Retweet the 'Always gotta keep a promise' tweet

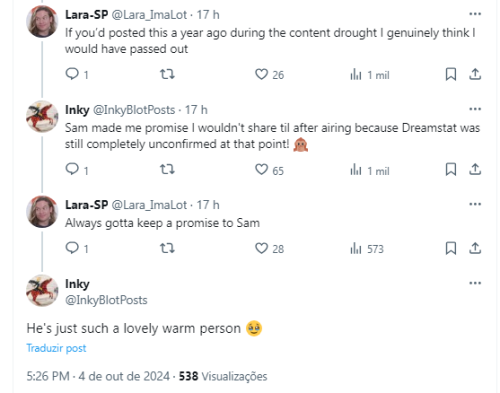coord(167,248)
